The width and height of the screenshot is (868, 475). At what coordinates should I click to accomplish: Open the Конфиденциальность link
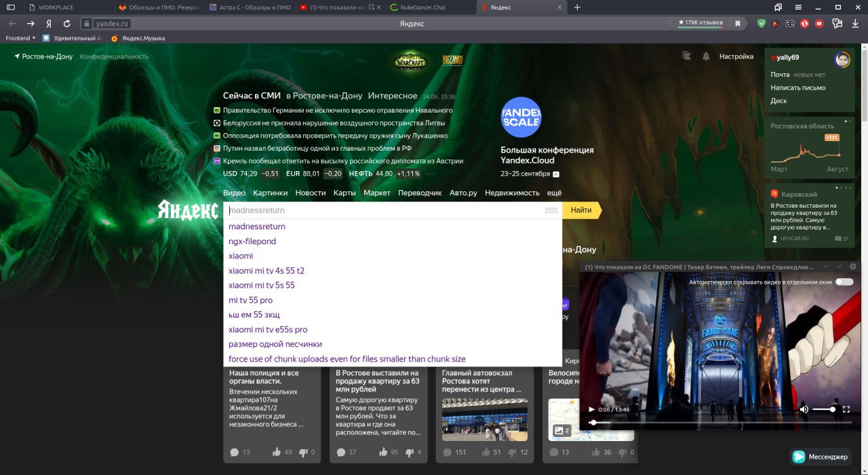[x=114, y=56]
